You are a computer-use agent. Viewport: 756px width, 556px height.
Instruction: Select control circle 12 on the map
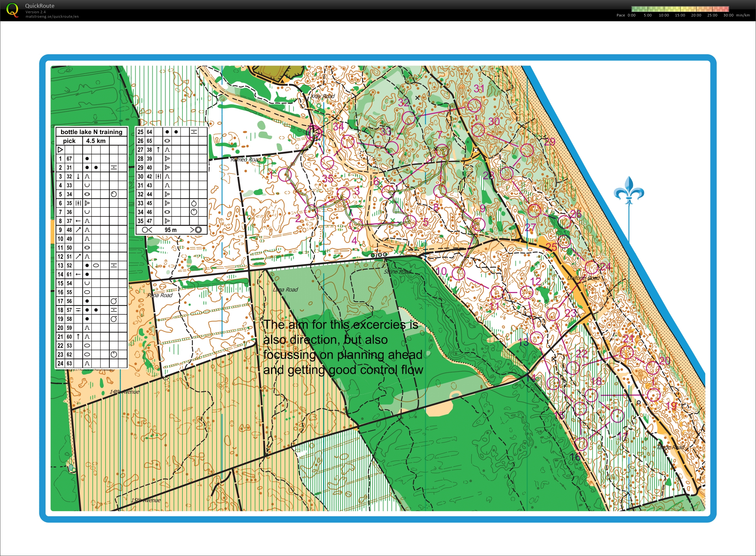(x=527, y=292)
